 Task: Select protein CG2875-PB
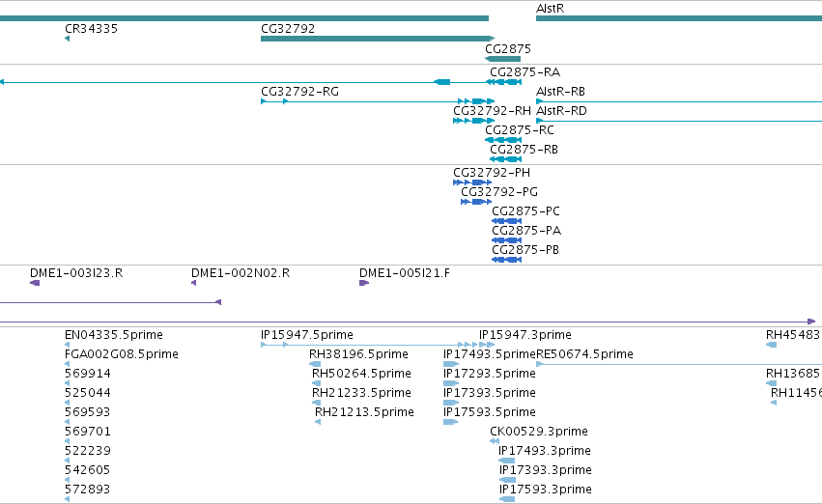506,260
